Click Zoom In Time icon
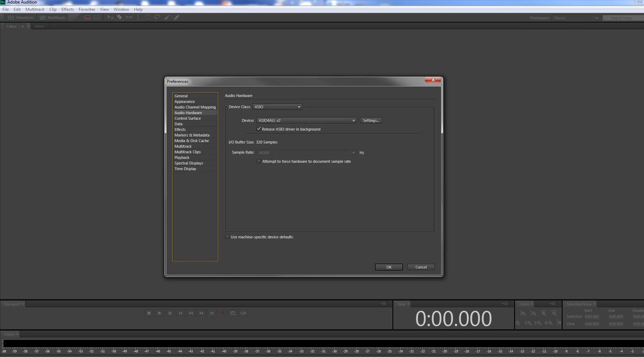Screen dimensions: 644x357 point(544,313)
